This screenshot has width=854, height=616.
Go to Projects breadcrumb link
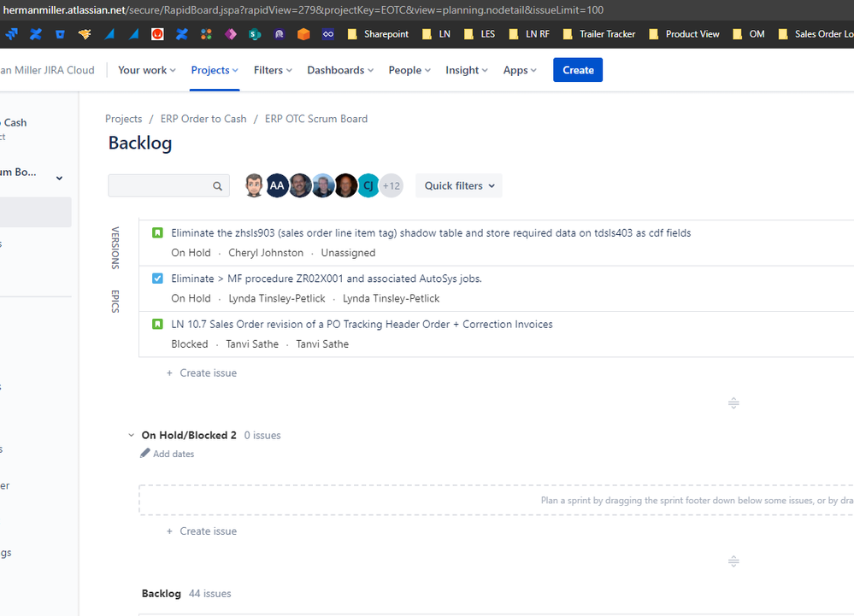(x=124, y=119)
